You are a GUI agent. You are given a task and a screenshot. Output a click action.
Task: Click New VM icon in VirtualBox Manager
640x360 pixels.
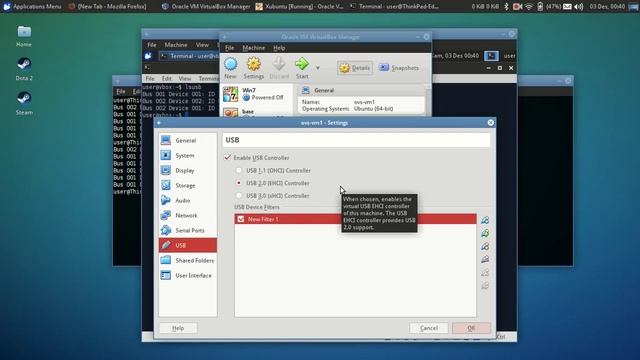pos(231,68)
